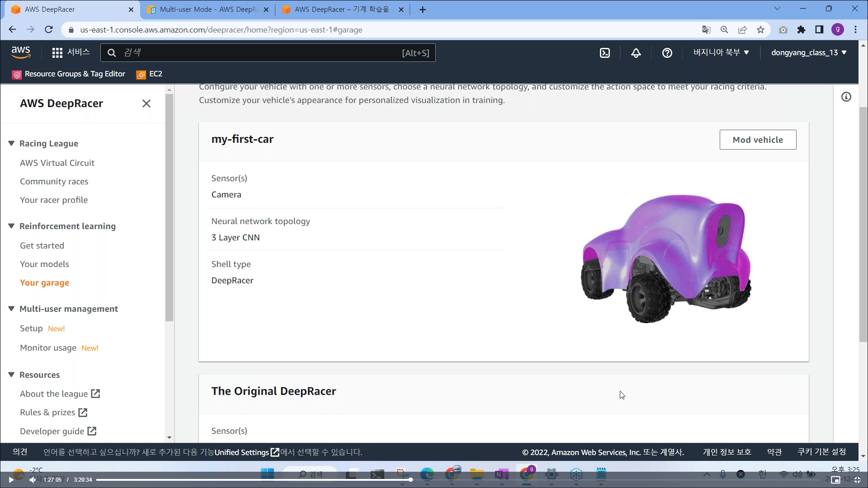Click the AWS logo home icon
868x488 pixels.
[x=21, y=52]
